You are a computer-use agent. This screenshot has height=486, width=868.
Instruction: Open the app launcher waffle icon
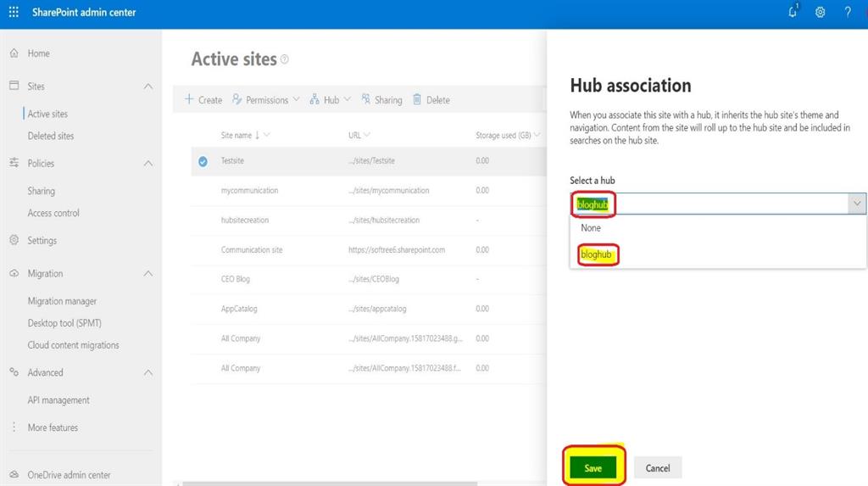click(x=14, y=12)
